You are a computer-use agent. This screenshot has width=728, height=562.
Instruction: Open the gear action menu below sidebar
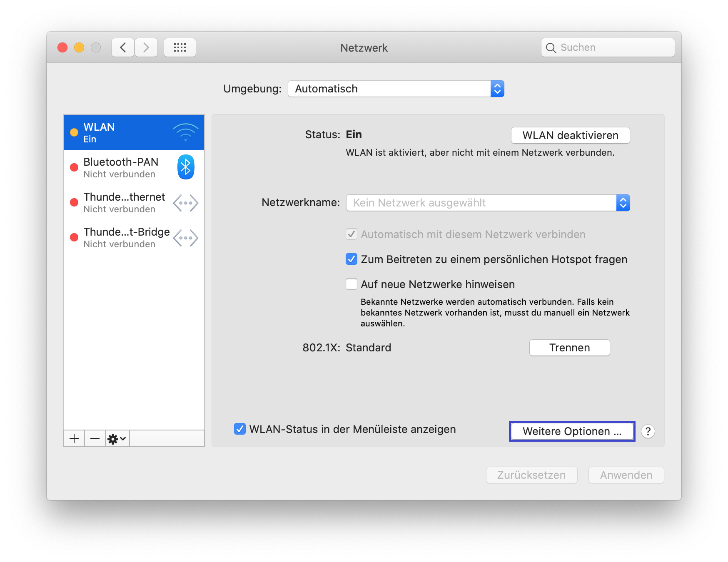click(117, 438)
